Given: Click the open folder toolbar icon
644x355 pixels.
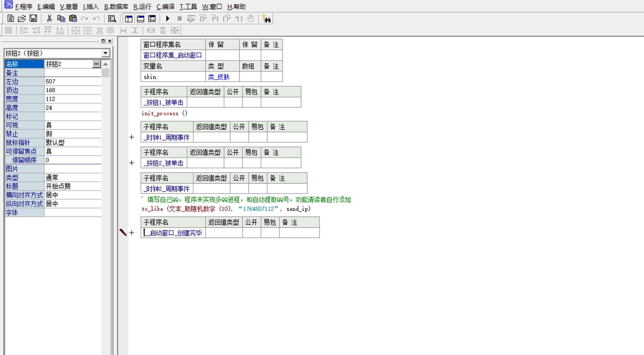Looking at the screenshot, I should (x=22, y=19).
